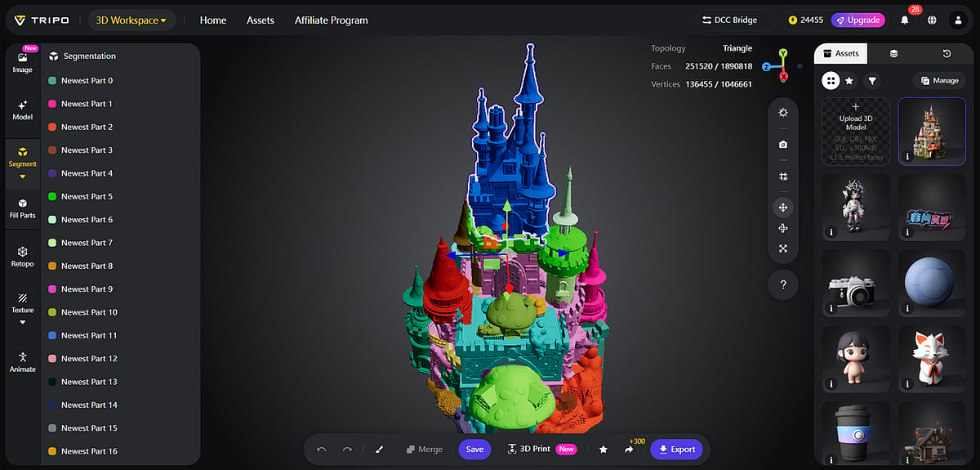Open info on the camera asset thumbnail

click(831, 309)
